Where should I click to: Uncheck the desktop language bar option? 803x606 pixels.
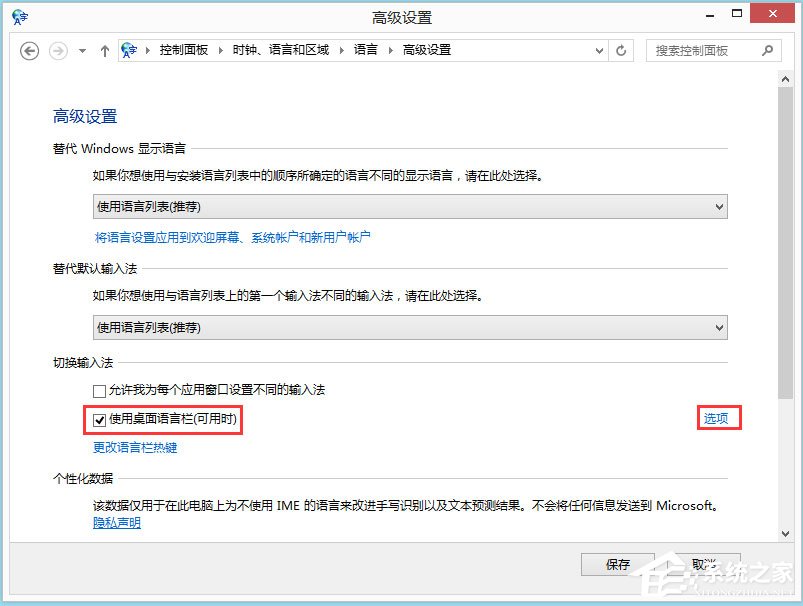coord(99,419)
